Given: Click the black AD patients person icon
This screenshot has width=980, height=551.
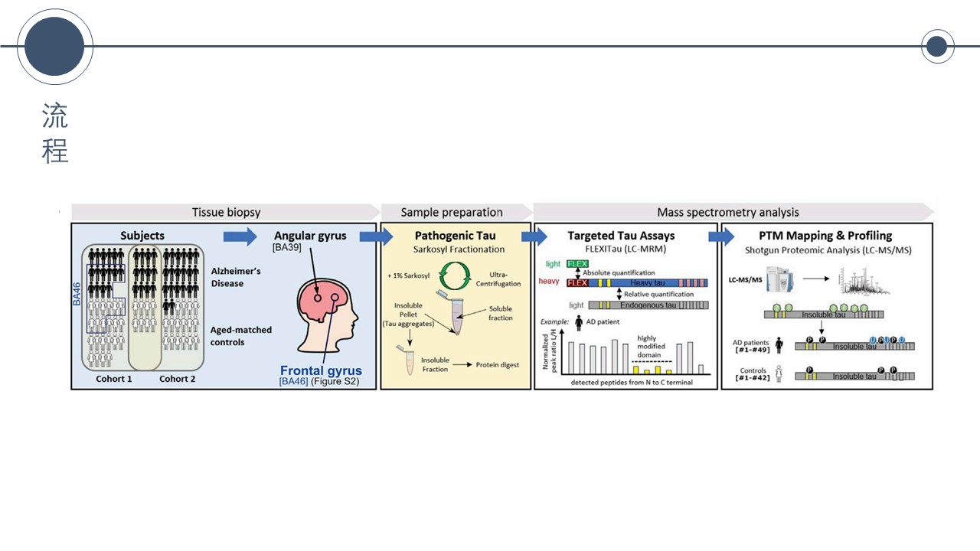Looking at the screenshot, I should 780,345.
